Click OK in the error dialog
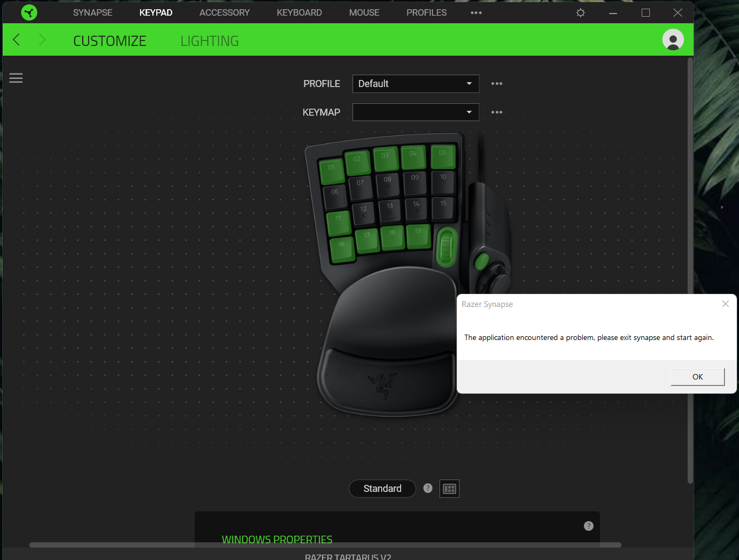Image resolution: width=739 pixels, height=560 pixels. [697, 377]
